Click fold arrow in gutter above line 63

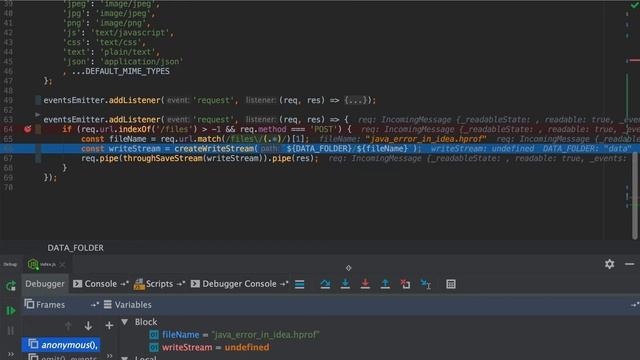pyautogui.click(x=38, y=115)
